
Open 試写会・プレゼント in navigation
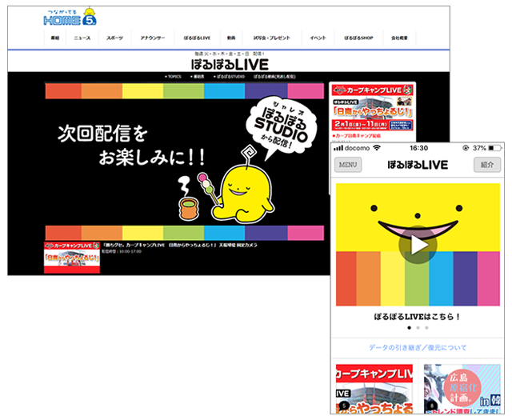coord(272,38)
